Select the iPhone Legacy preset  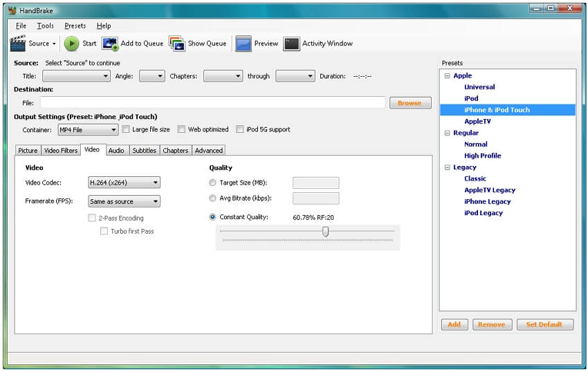(488, 202)
